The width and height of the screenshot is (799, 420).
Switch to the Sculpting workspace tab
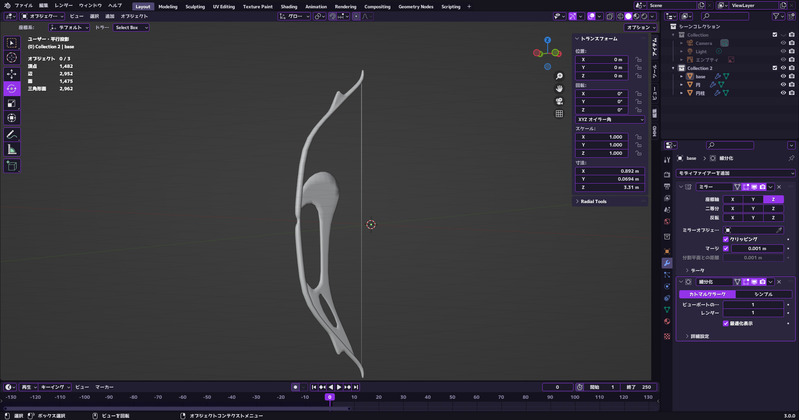[x=195, y=6]
